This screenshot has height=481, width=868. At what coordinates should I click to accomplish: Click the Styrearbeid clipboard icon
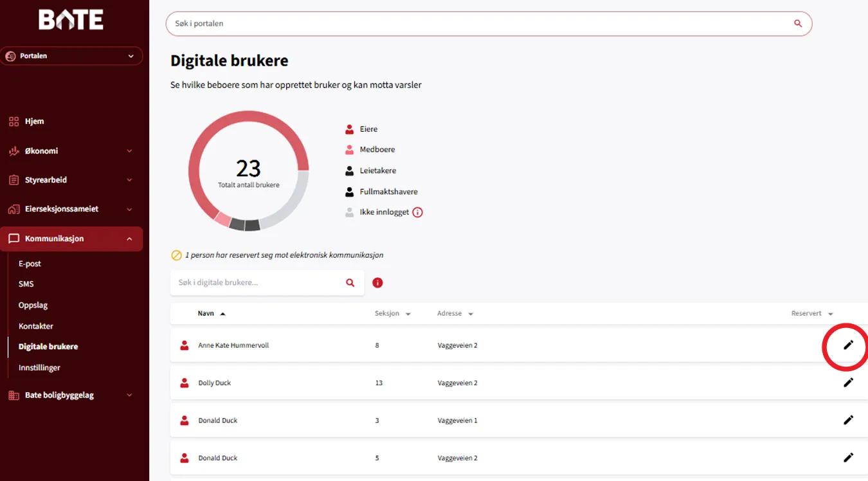pos(14,180)
